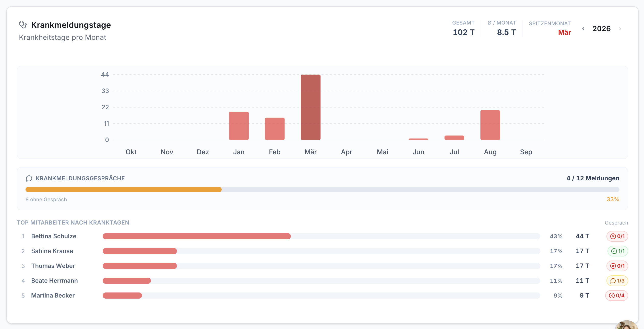This screenshot has height=329, width=644.
Task: Select employee Bettina Schulze
Action: click(54, 236)
